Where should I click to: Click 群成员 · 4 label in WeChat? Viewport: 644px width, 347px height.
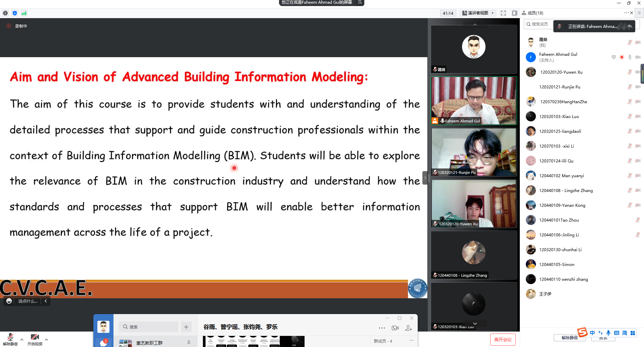pos(383,341)
